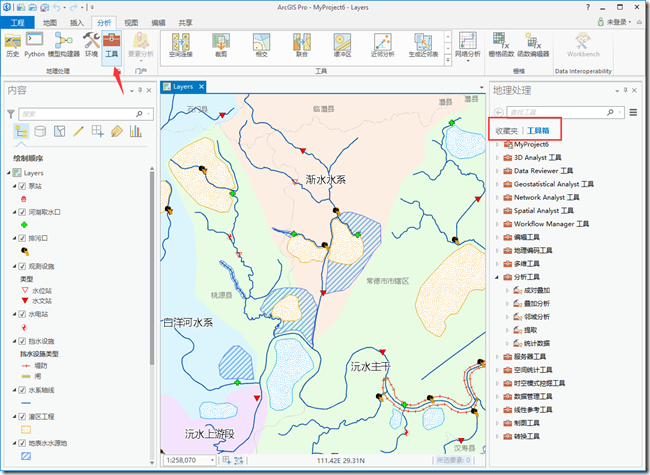
Task: Switch to the 地图 ribbon tab
Action: point(50,22)
